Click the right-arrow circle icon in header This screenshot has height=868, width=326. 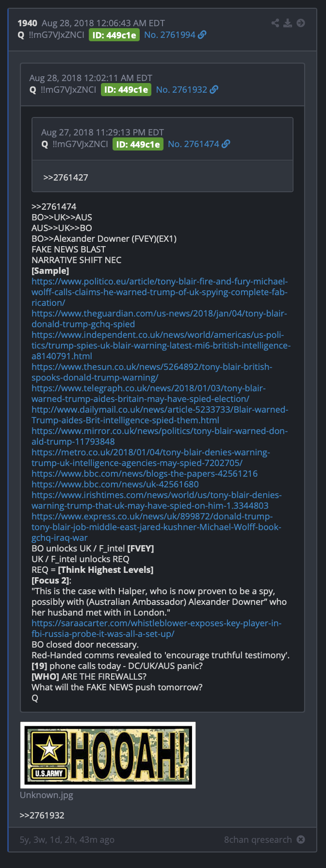[301, 23]
